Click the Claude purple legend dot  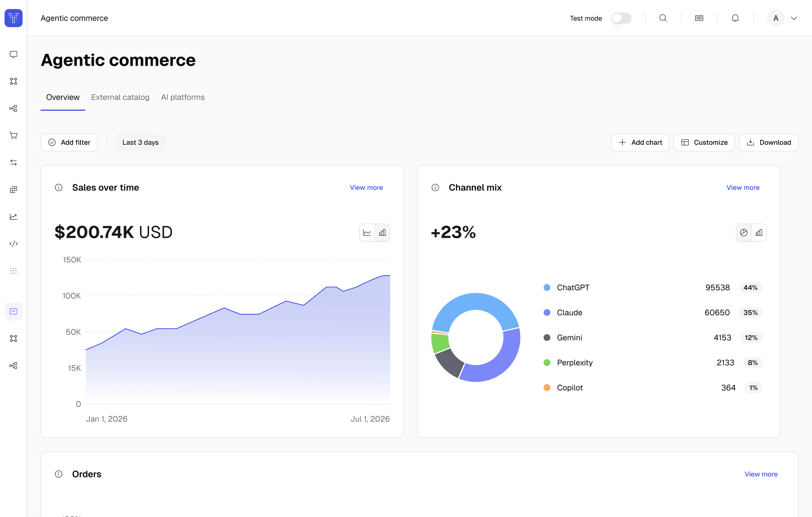pos(547,313)
